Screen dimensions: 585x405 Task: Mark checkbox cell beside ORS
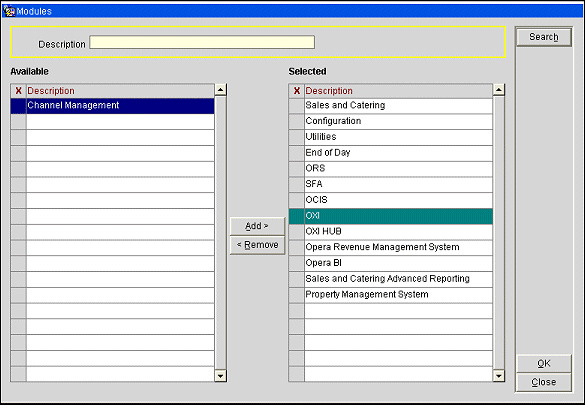pos(297,169)
